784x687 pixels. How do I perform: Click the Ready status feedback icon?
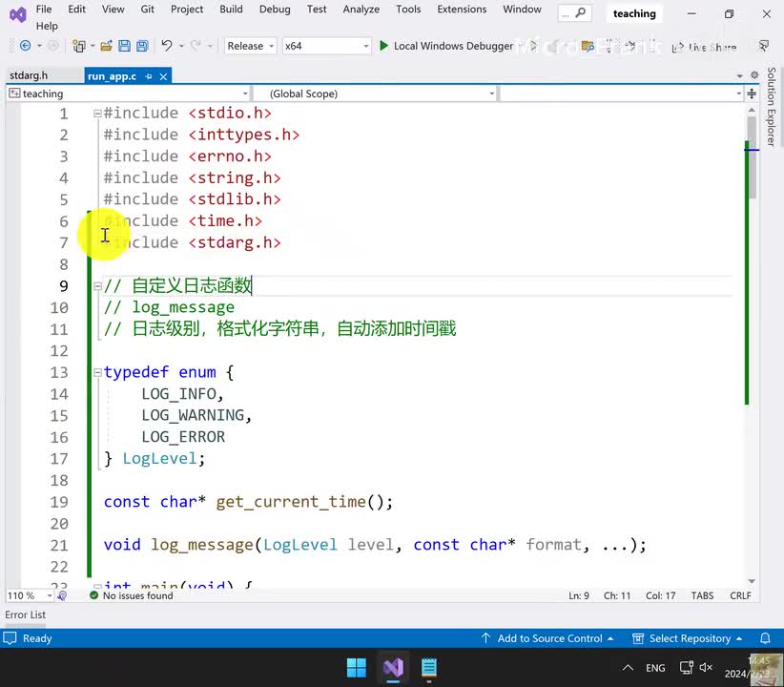tap(10, 638)
